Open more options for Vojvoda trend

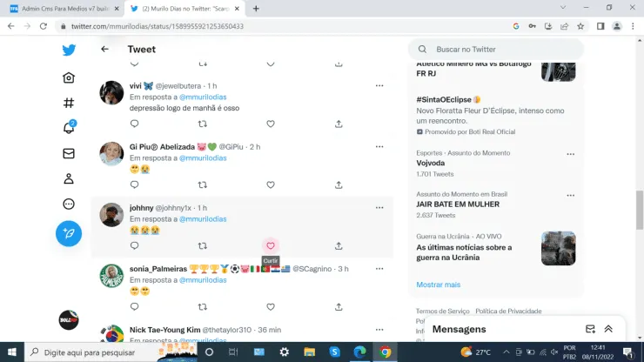click(x=570, y=154)
